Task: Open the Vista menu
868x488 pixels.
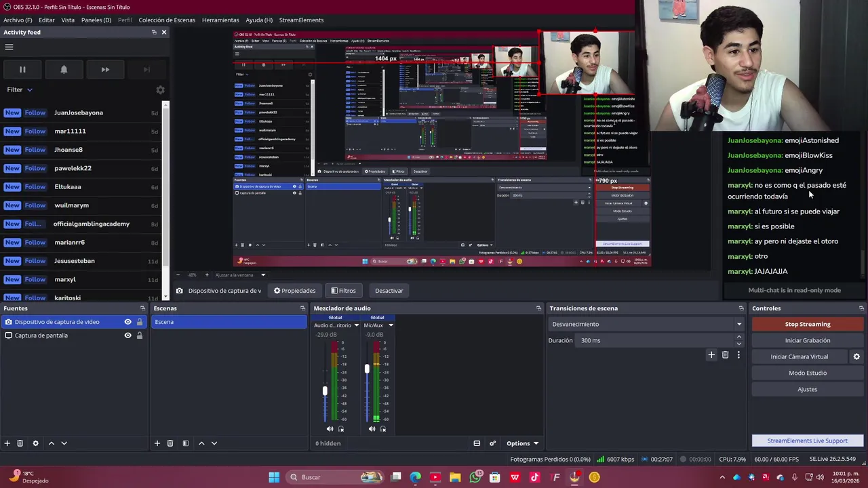Action: [x=68, y=20]
